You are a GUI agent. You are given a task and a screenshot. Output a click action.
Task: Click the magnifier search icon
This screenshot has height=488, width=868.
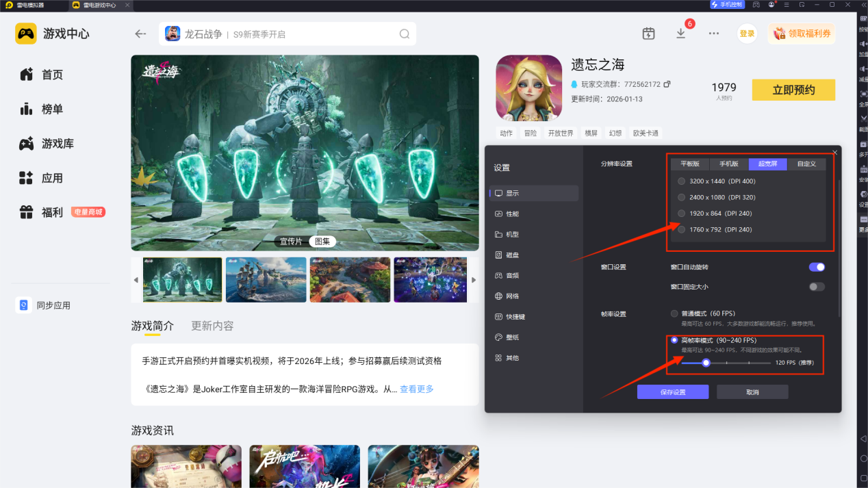coord(405,34)
